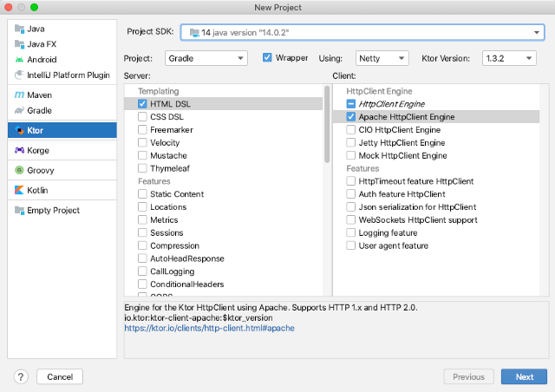Image resolution: width=555 pixels, height=392 pixels.
Task: Select the Korge gamepad icon
Action: click(x=19, y=150)
